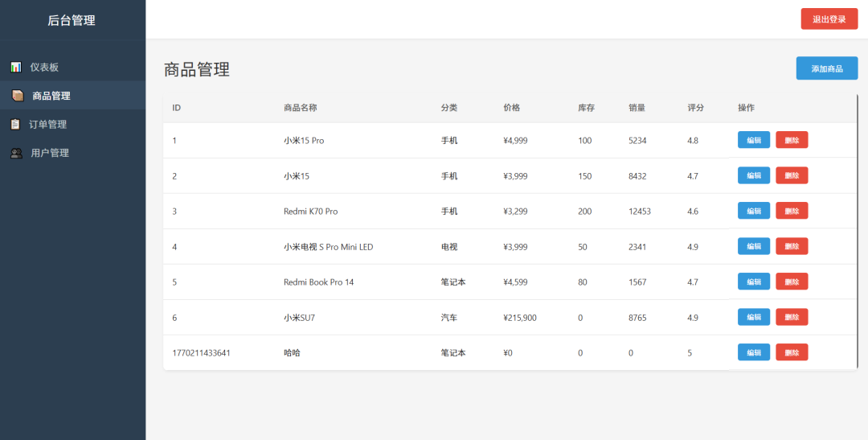Click the sales value 8765
868x440 pixels.
[x=637, y=318]
